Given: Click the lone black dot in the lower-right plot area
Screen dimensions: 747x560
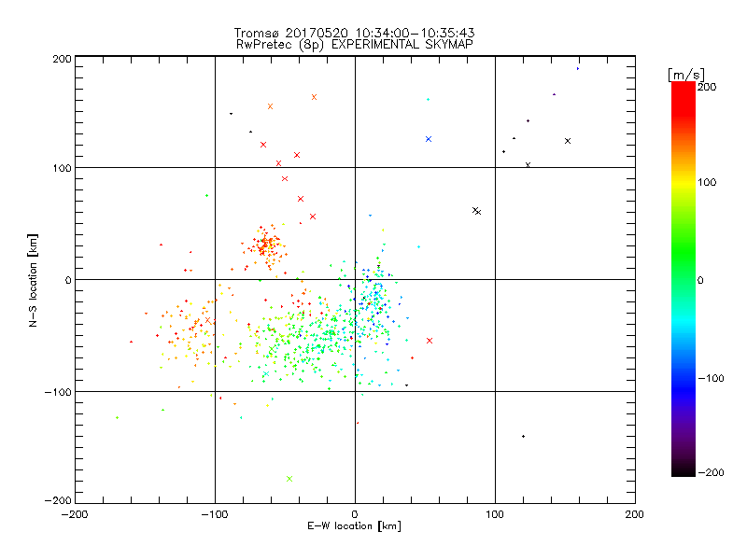Looking at the screenshot, I should (x=523, y=437).
